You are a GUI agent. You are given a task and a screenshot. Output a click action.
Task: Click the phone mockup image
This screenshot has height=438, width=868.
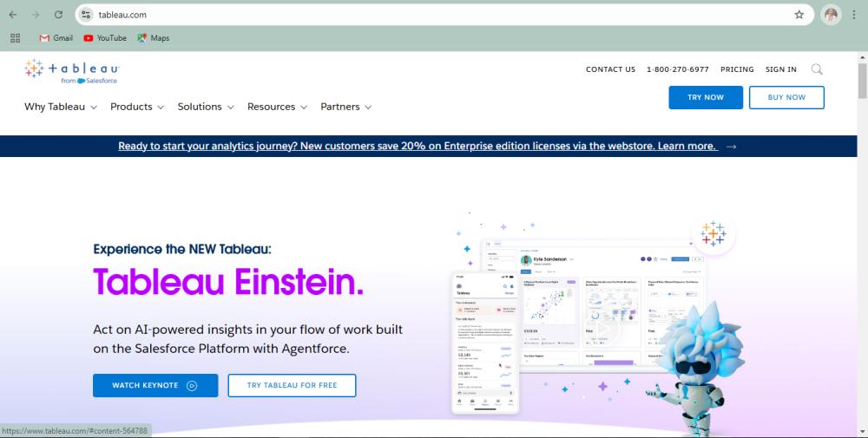tap(485, 343)
